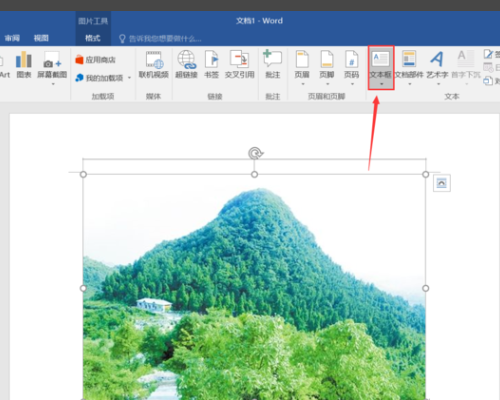
Task: Click the 我的加载项 label text
Action: 105,78
